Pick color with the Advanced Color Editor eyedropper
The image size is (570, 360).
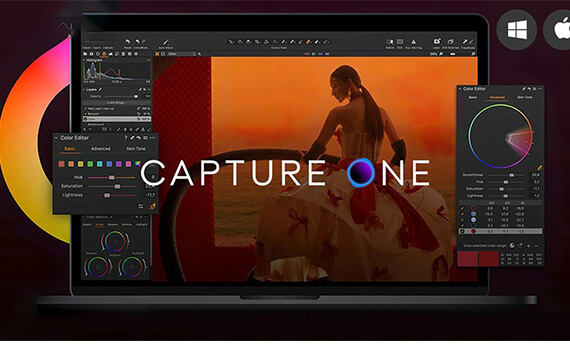(x=539, y=168)
